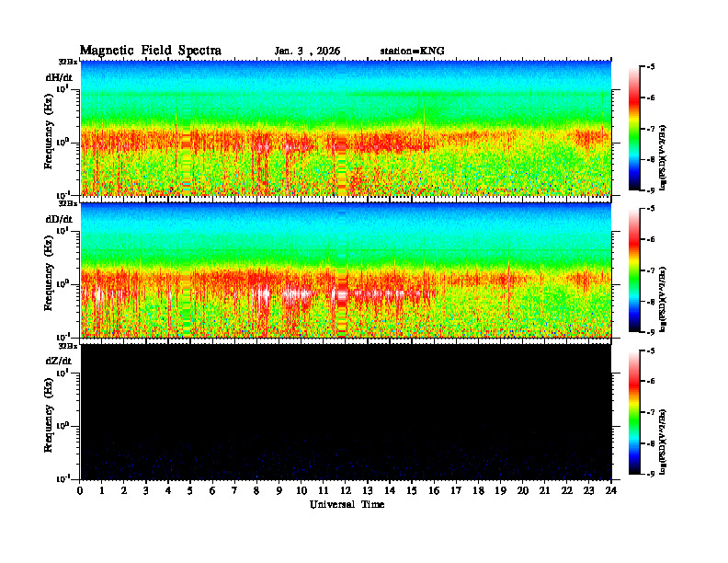
Task: Click the "-5" label on dH/dt color bar
Action: point(651,67)
